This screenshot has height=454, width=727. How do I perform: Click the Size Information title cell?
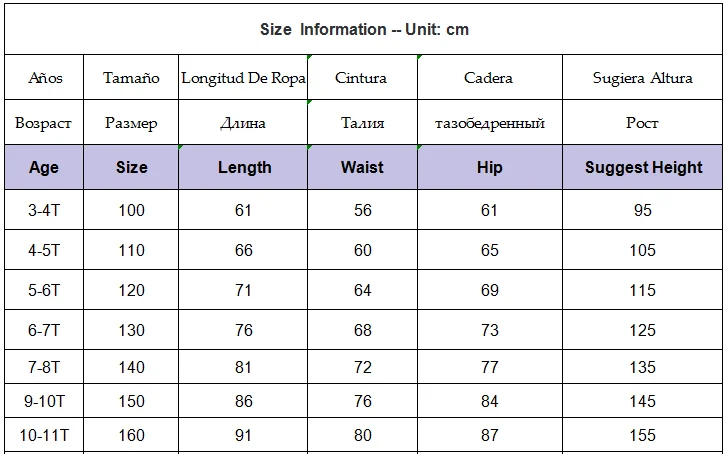pyautogui.click(x=364, y=29)
